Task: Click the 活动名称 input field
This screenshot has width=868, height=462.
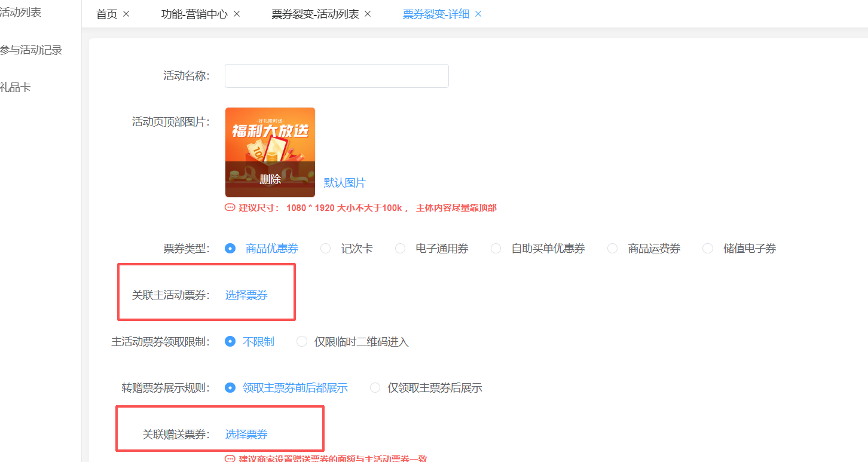Action: (337, 76)
